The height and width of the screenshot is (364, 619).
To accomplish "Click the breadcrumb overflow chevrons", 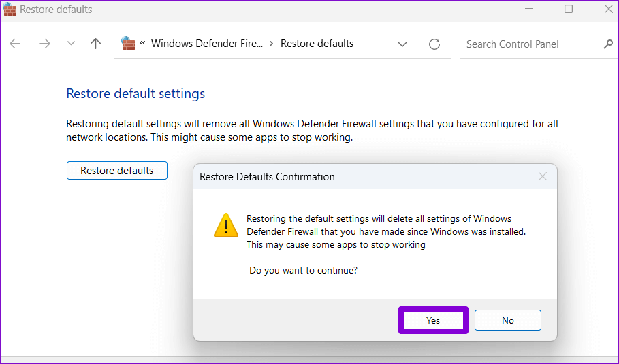I will pyautogui.click(x=142, y=43).
